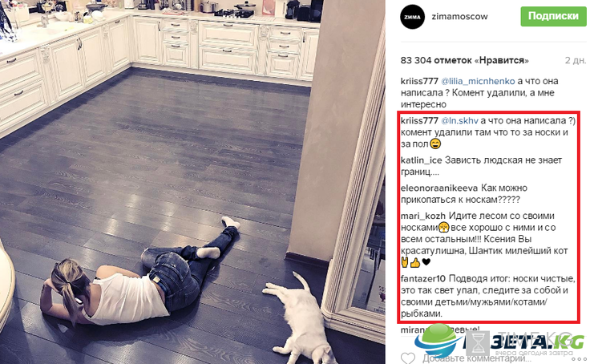Click the green Подписки button
Screen dimensions: 590x364
coord(553,16)
